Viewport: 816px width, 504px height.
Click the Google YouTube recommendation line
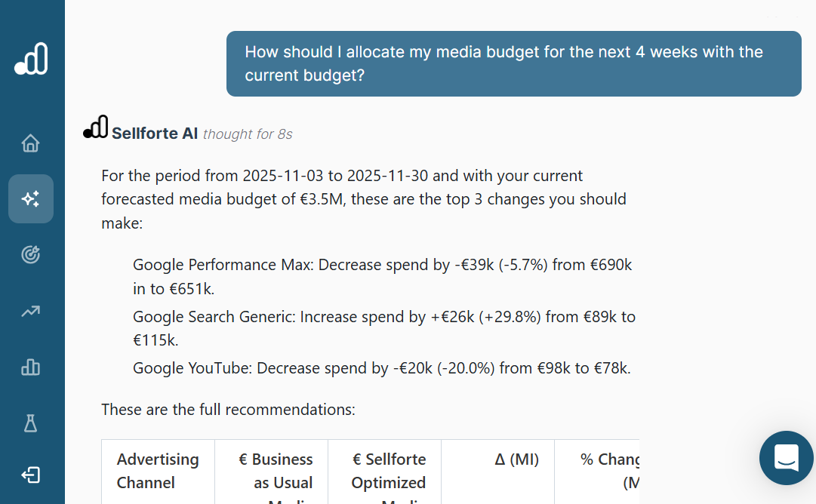point(381,368)
